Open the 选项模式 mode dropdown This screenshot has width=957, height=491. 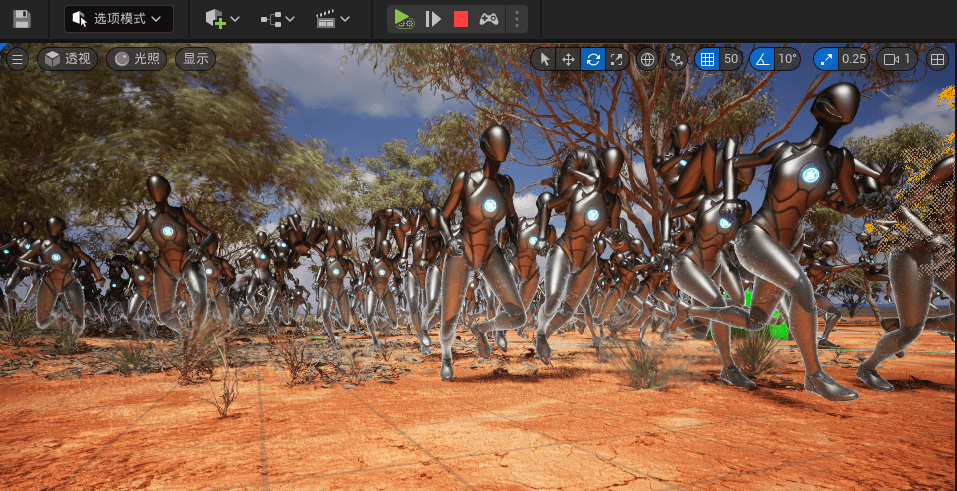tap(118, 19)
